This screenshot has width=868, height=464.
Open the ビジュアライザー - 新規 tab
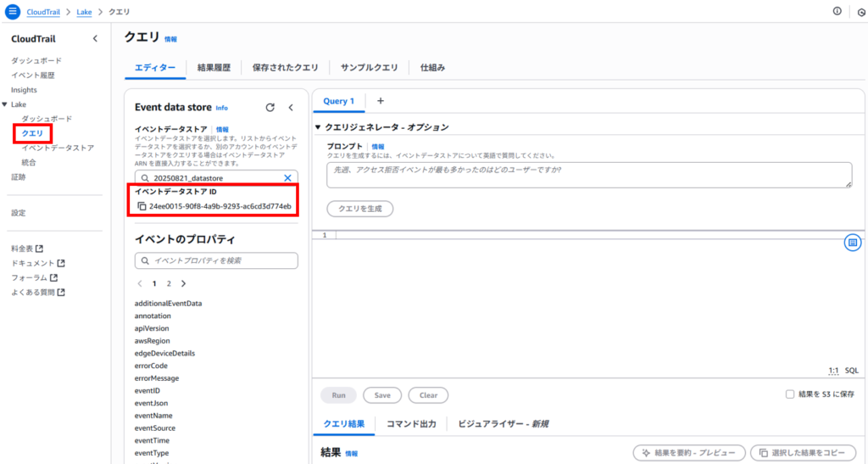pos(504,424)
